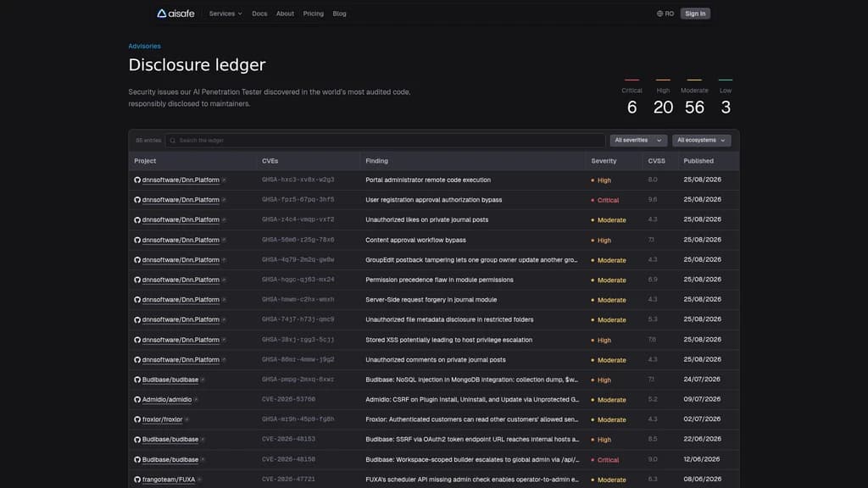
Task: Click GitHub icon on Unauthorized file metadata disclosure row
Action: tap(137, 319)
